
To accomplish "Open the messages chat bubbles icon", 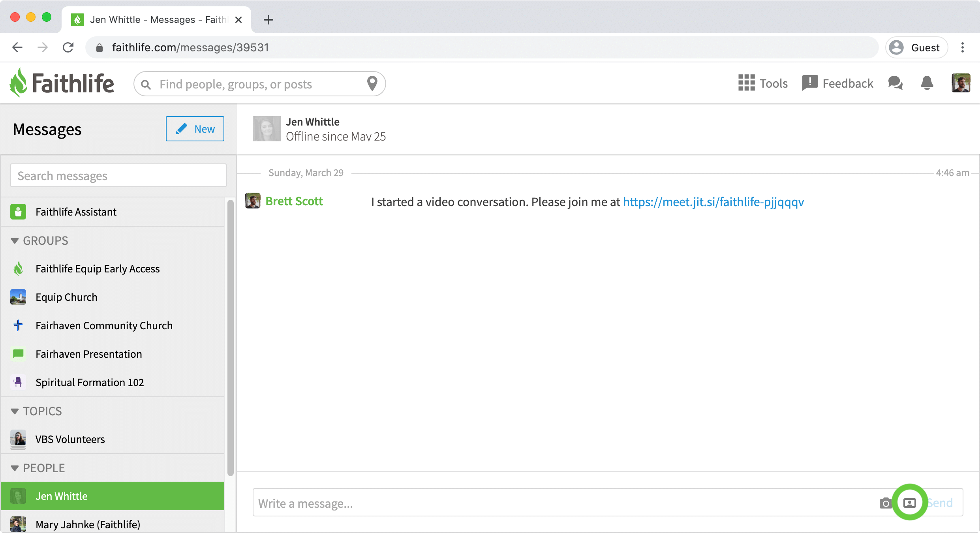I will coord(895,83).
